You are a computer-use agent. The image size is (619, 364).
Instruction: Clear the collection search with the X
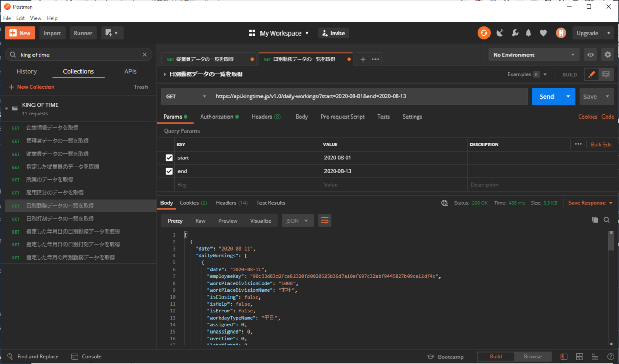(x=145, y=55)
